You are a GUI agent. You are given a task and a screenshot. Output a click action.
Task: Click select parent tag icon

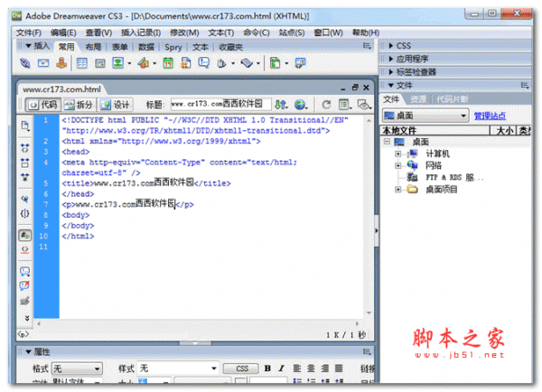(x=25, y=199)
